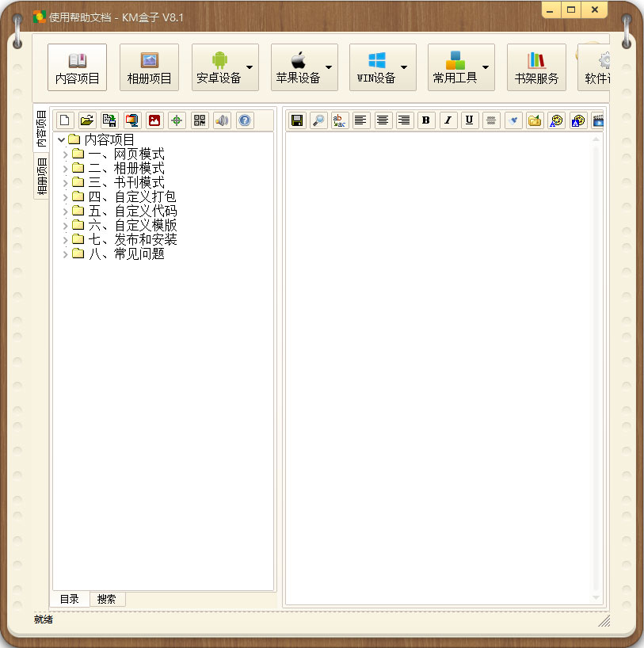Viewport: 644px width, 648px height.
Task: Switch to the vertical 内容项目 side tab
Action: click(x=41, y=128)
